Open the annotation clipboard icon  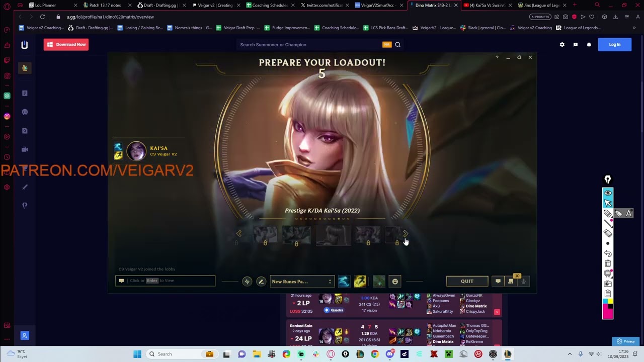[x=608, y=294]
